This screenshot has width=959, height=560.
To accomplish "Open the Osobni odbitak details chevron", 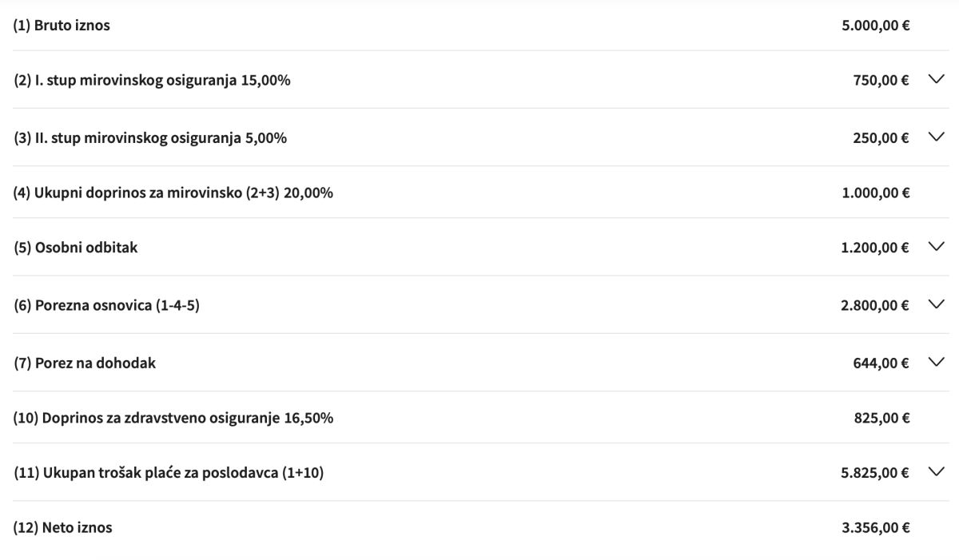I will [x=937, y=247].
